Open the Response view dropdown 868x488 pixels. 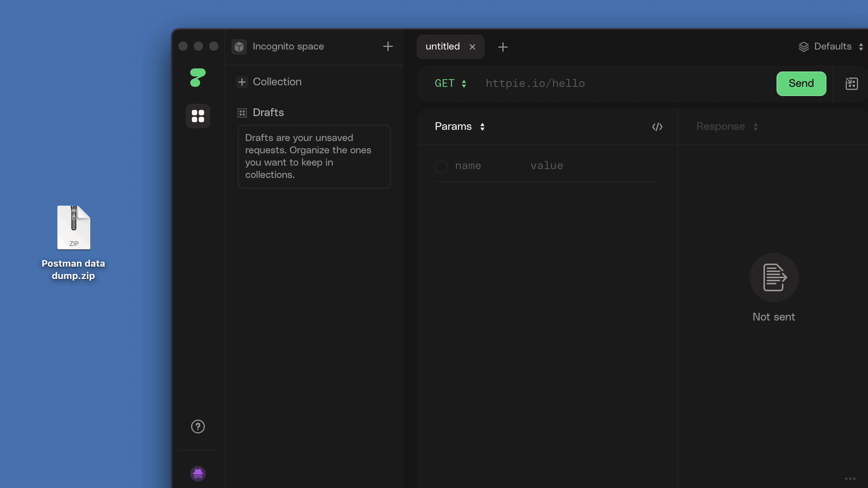(x=727, y=126)
